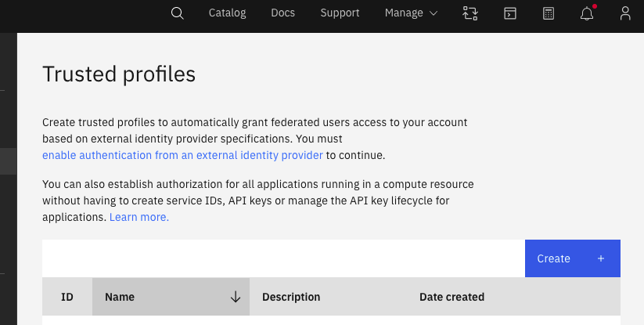Open the Support menu item
This screenshot has width=644, height=325.
pos(340,13)
